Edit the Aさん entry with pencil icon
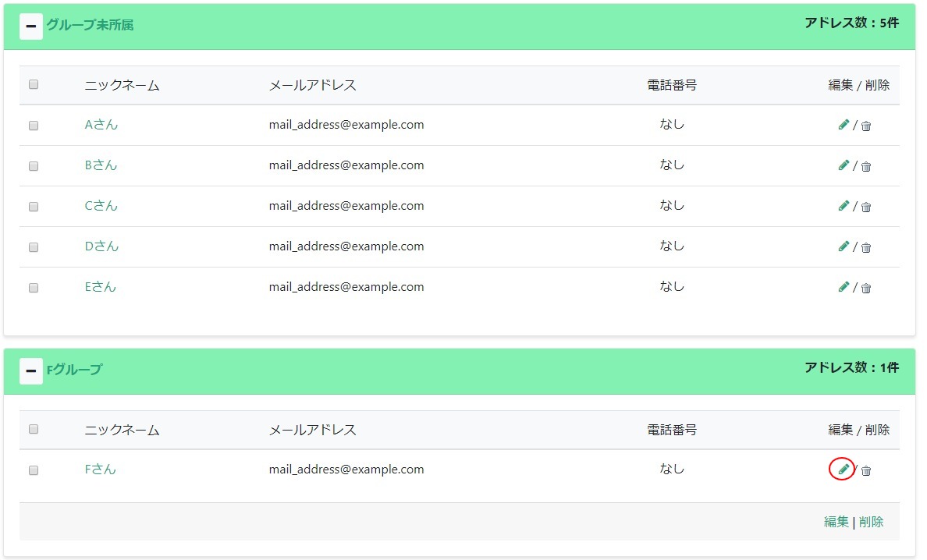The width and height of the screenshot is (927, 560). click(844, 125)
